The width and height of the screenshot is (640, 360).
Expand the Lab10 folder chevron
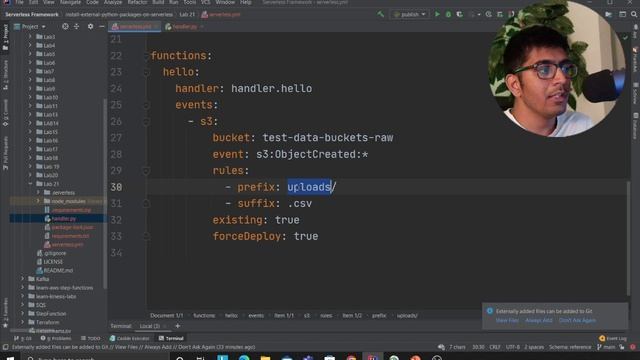[x=30, y=98]
